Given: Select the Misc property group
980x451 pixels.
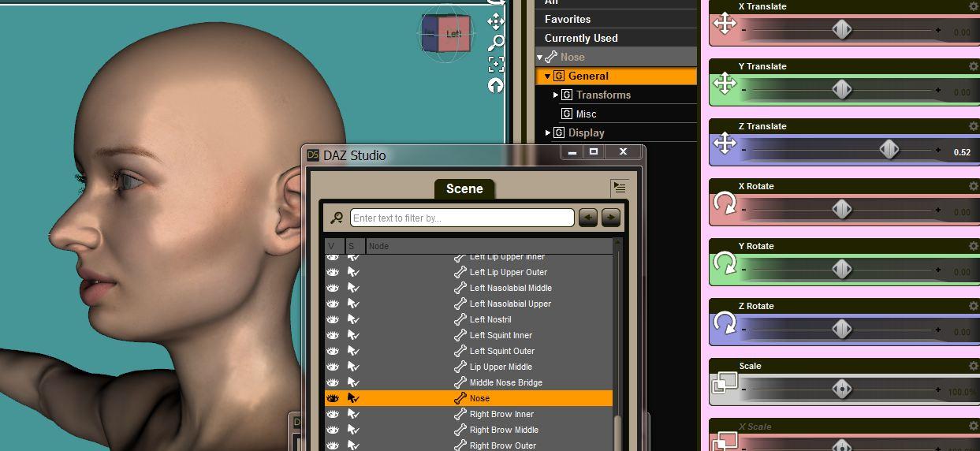Looking at the screenshot, I should pos(586,114).
